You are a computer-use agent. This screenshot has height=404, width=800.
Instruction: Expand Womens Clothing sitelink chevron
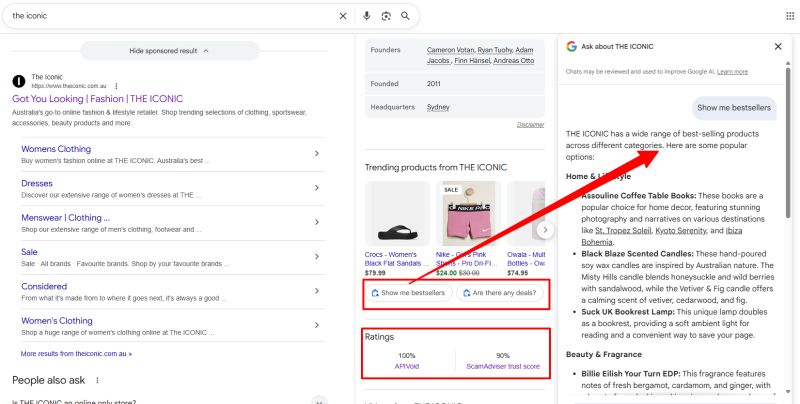pos(316,154)
